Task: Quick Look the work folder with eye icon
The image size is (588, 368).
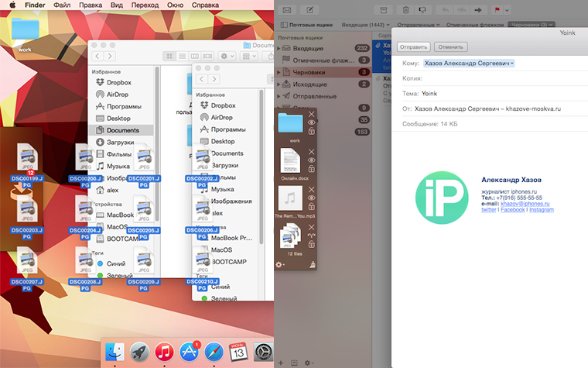Action: 311,122
